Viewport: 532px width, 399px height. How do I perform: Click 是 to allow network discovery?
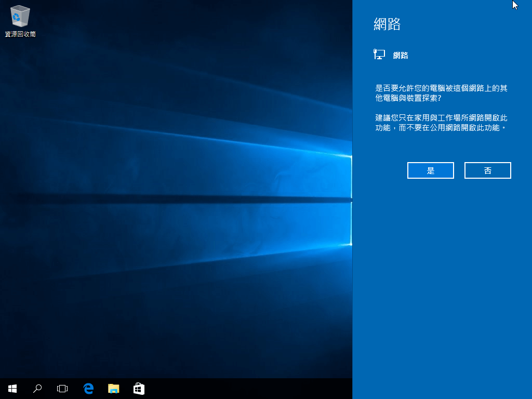pyautogui.click(x=430, y=170)
